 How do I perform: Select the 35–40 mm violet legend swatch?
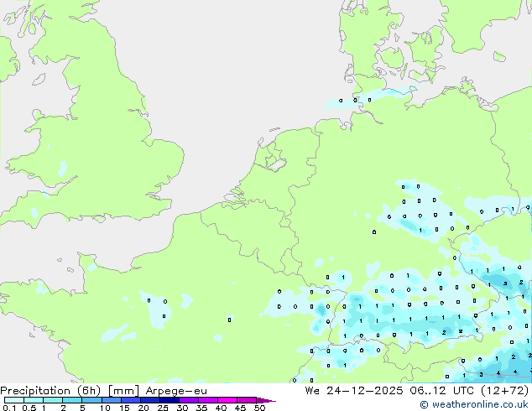click(208, 400)
